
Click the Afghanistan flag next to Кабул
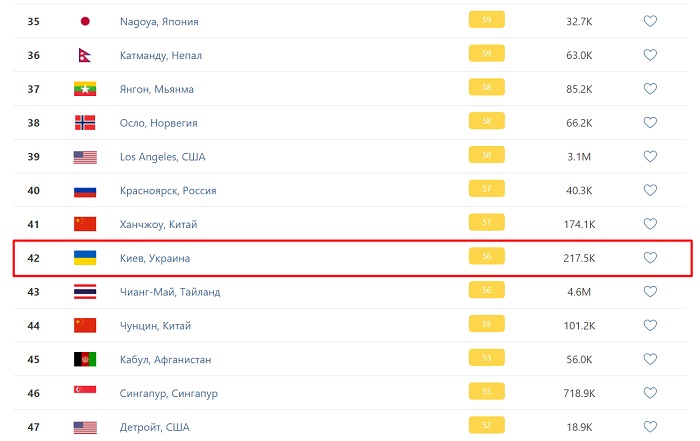(85, 359)
